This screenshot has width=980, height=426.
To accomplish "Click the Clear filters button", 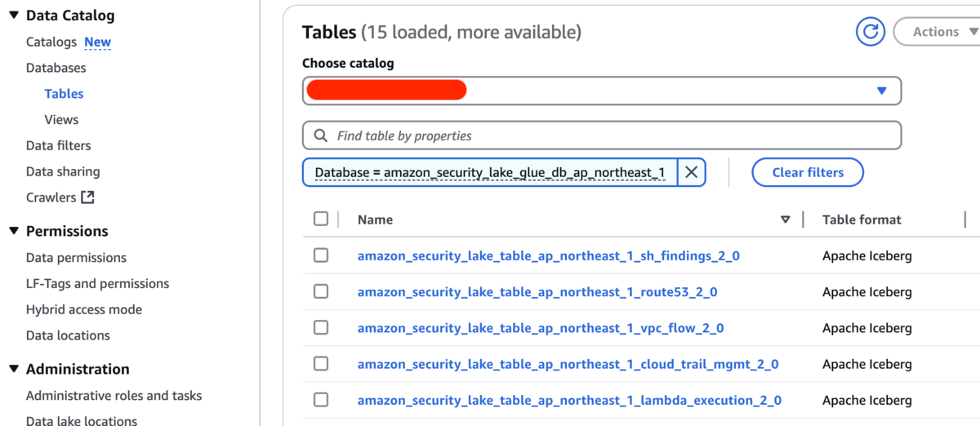I will (x=807, y=172).
